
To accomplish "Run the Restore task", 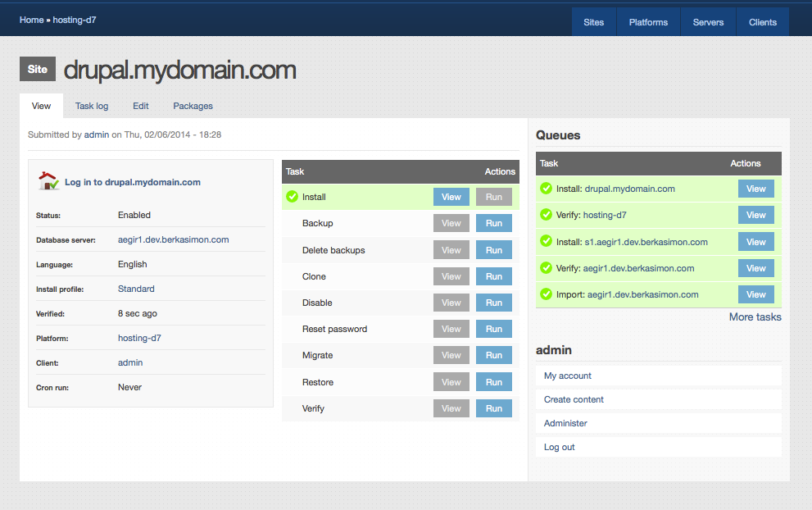I will [x=493, y=382].
